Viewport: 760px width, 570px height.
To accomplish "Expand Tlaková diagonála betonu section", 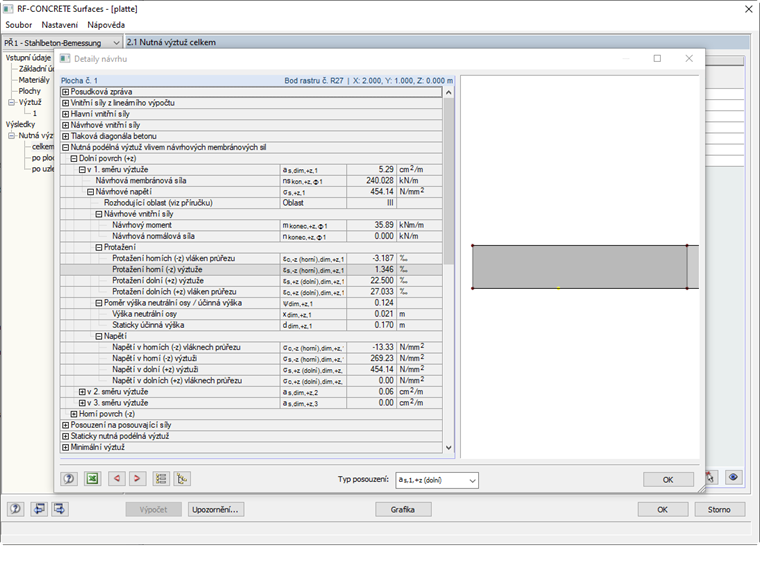I will pyautogui.click(x=65, y=136).
